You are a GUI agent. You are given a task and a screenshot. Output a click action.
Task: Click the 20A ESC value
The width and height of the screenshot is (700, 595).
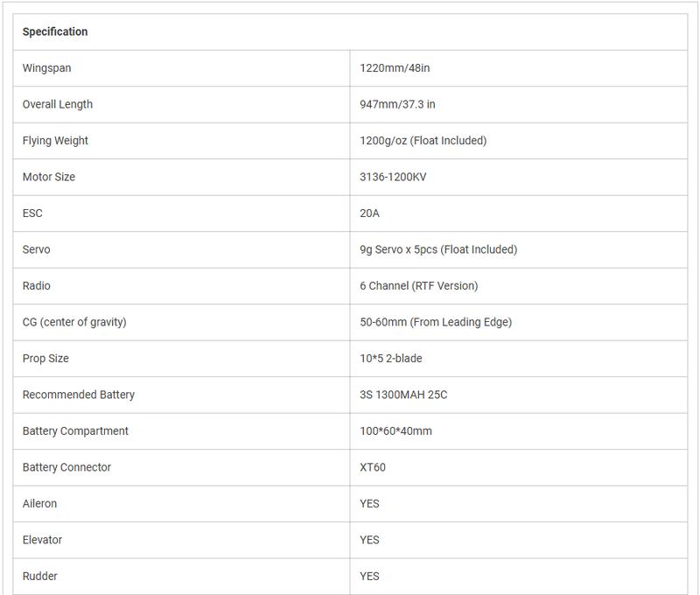pyautogui.click(x=369, y=213)
